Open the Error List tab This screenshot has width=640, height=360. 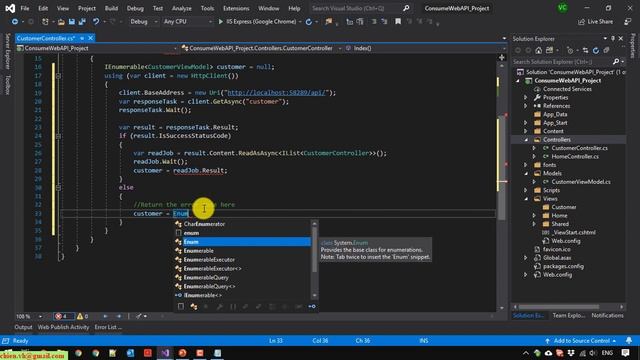[x=108, y=327]
